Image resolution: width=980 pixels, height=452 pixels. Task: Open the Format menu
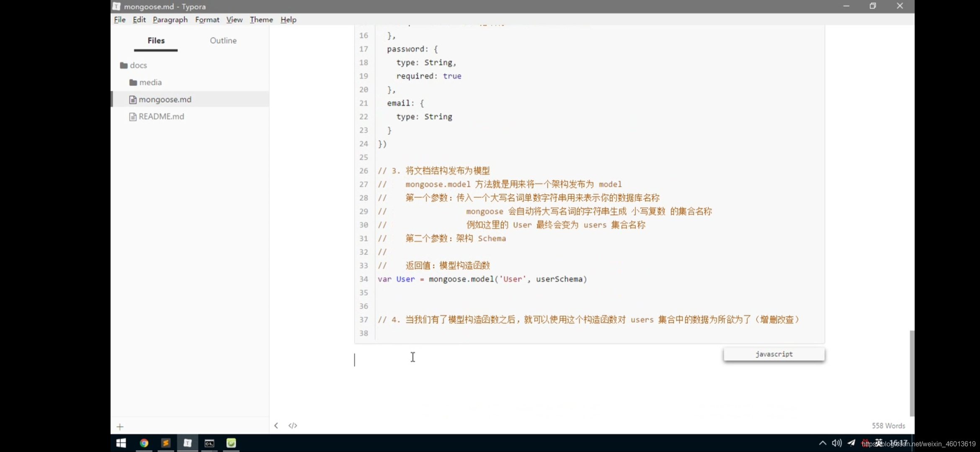point(207,20)
